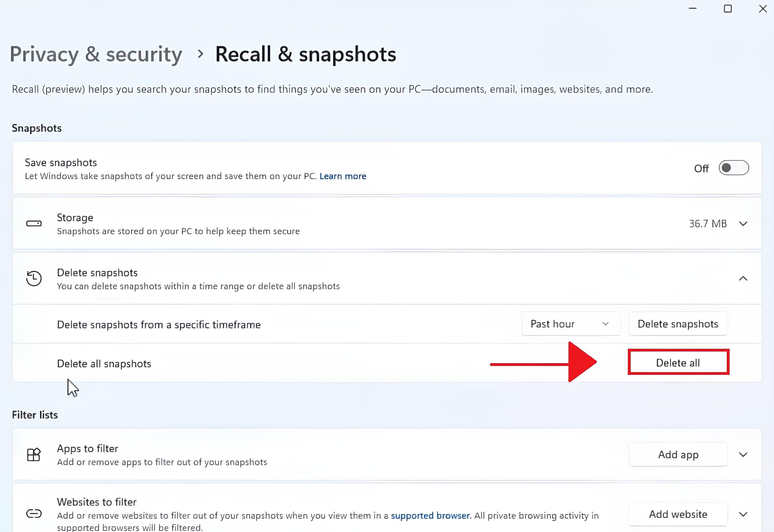Toggle the Save snapshots switch on

[x=733, y=168]
